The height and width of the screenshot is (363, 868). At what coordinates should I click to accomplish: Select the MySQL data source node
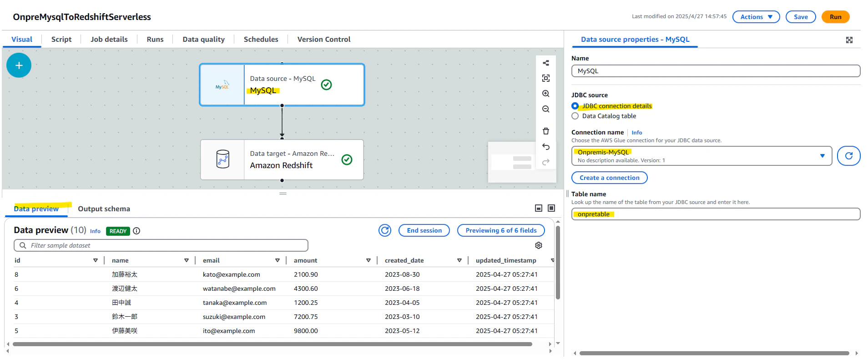coord(282,85)
